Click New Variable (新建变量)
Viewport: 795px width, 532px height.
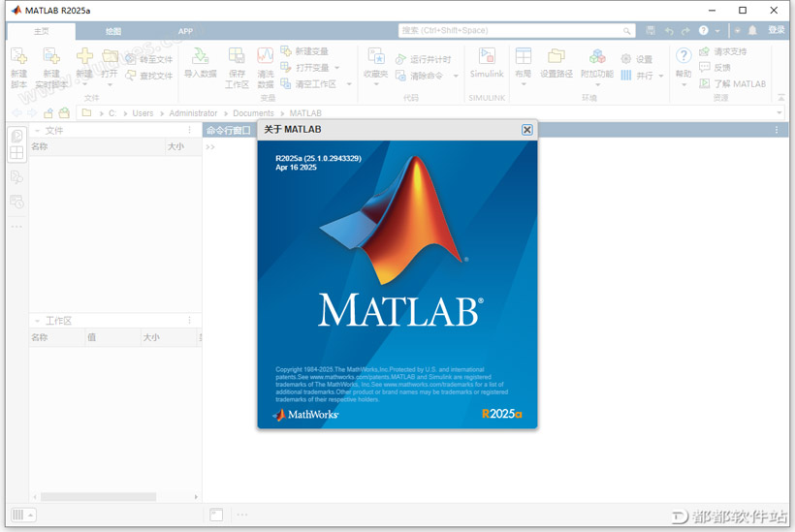pyautogui.click(x=304, y=51)
